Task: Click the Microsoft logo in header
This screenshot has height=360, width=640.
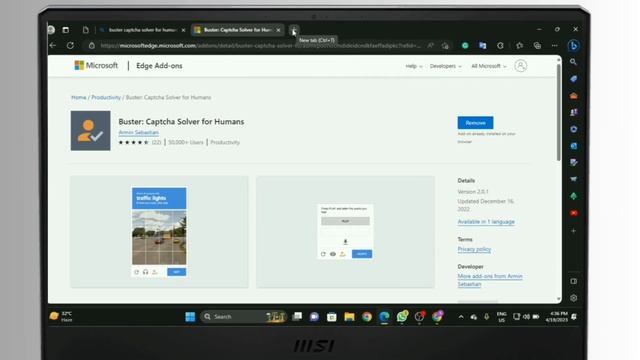Action: [x=96, y=65]
